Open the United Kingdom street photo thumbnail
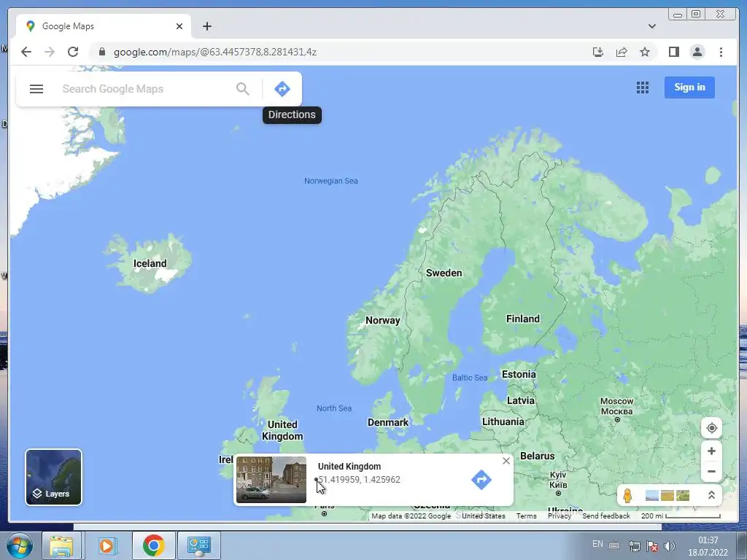 (271, 480)
